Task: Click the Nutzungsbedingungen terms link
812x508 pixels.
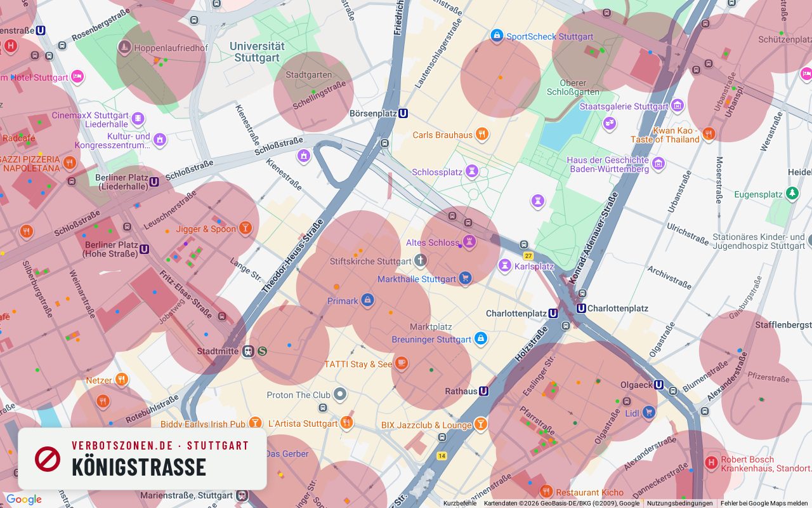Action: (x=679, y=503)
